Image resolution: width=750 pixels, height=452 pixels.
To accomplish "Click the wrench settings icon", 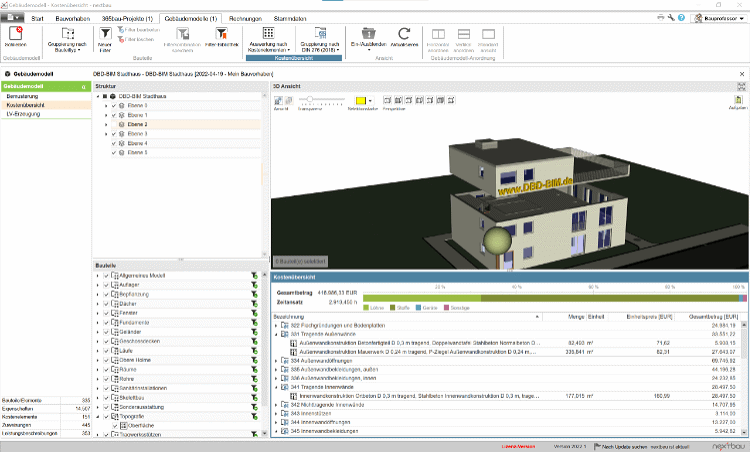I will (671, 18).
